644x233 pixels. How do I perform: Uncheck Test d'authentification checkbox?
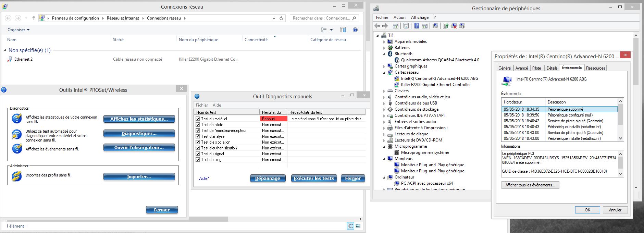click(x=198, y=148)
